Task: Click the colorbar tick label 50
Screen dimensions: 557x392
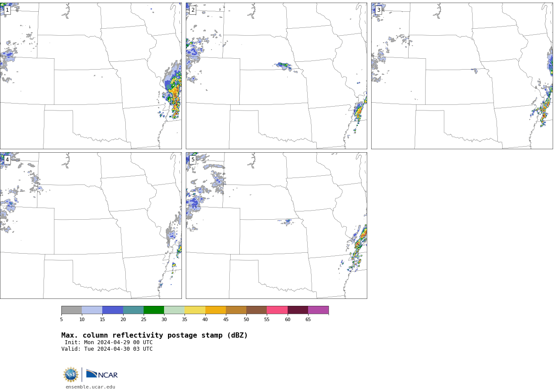Action: click(x=246, y=320)
